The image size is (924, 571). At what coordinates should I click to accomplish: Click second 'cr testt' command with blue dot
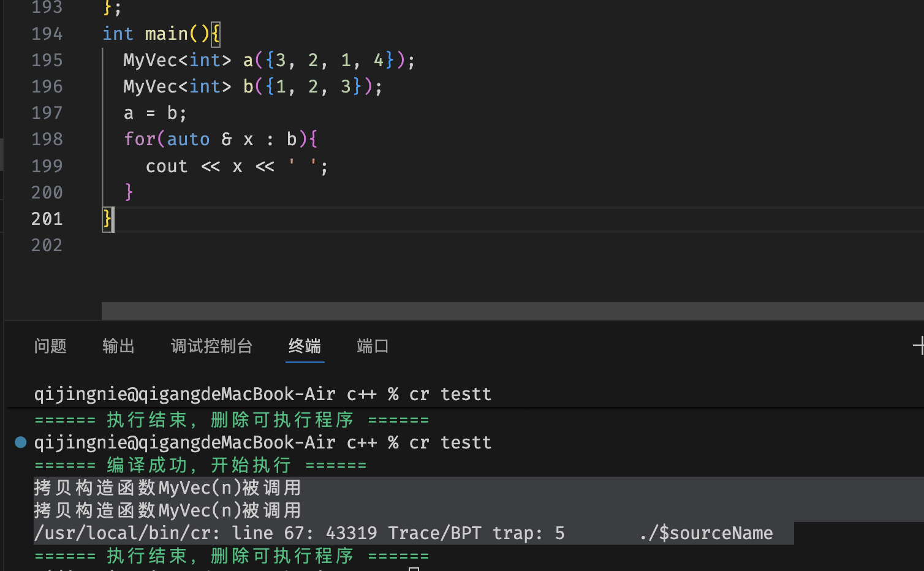tap(263, 442)
